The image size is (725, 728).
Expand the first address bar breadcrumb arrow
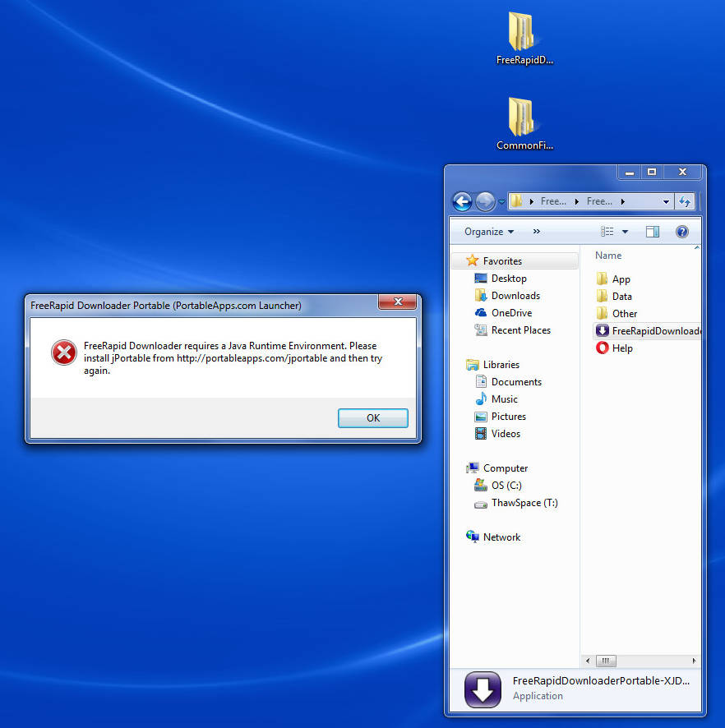tap(531, 201)
